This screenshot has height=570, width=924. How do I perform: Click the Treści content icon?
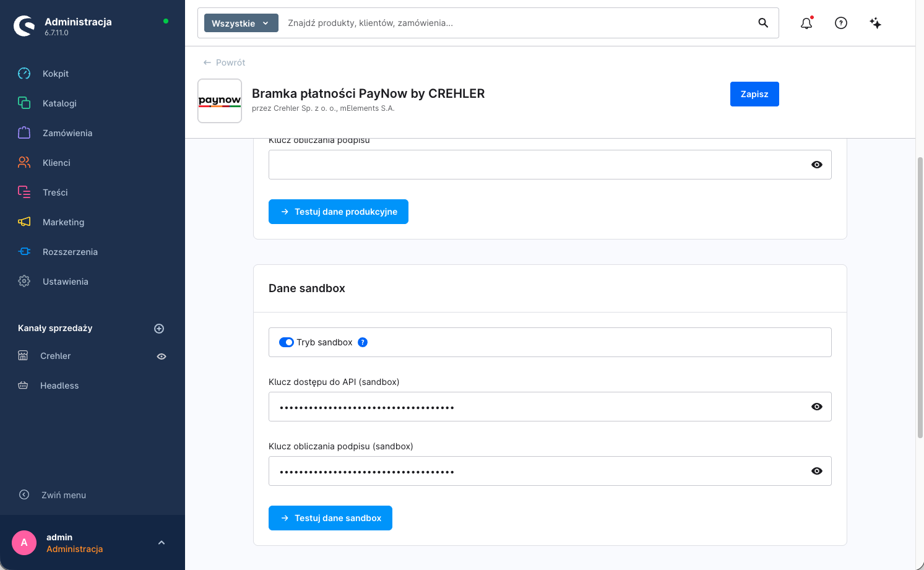(x=24, y=192)
